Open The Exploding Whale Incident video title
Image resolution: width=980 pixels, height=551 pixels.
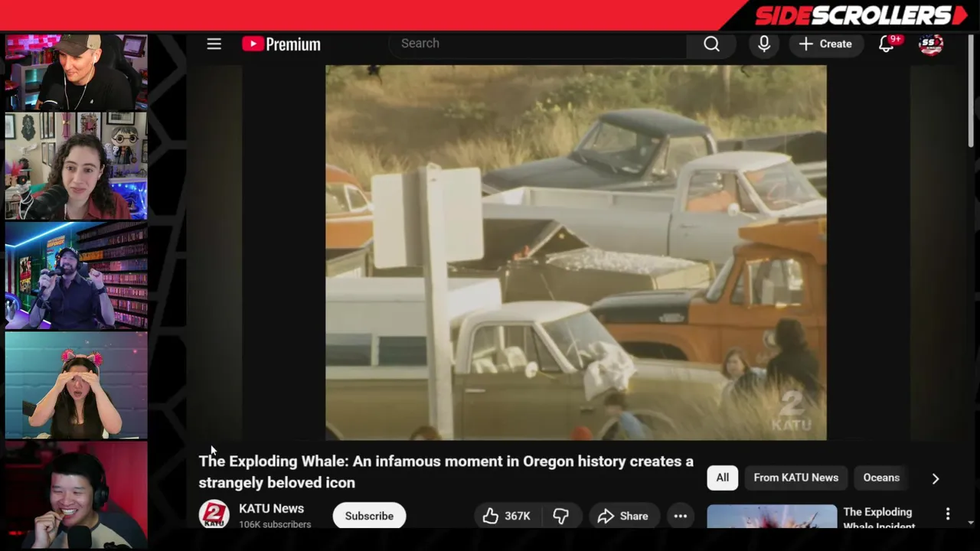(879, 518)
